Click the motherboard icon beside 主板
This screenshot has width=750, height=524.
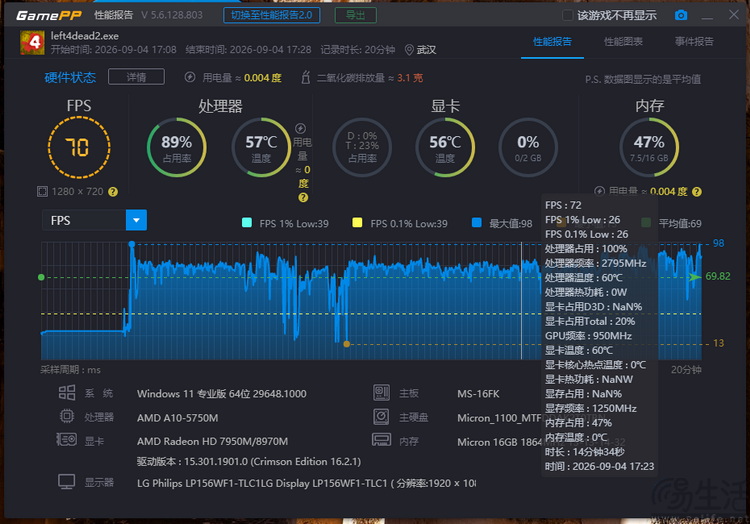pyautogui.click(x=381, y=393)
